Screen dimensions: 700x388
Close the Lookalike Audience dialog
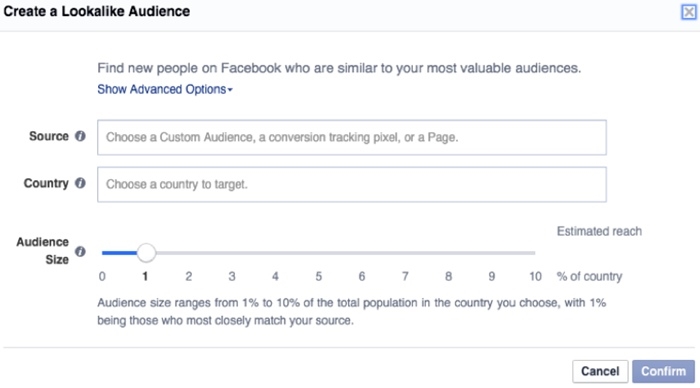pyautogui.click(x=689, y=12)
